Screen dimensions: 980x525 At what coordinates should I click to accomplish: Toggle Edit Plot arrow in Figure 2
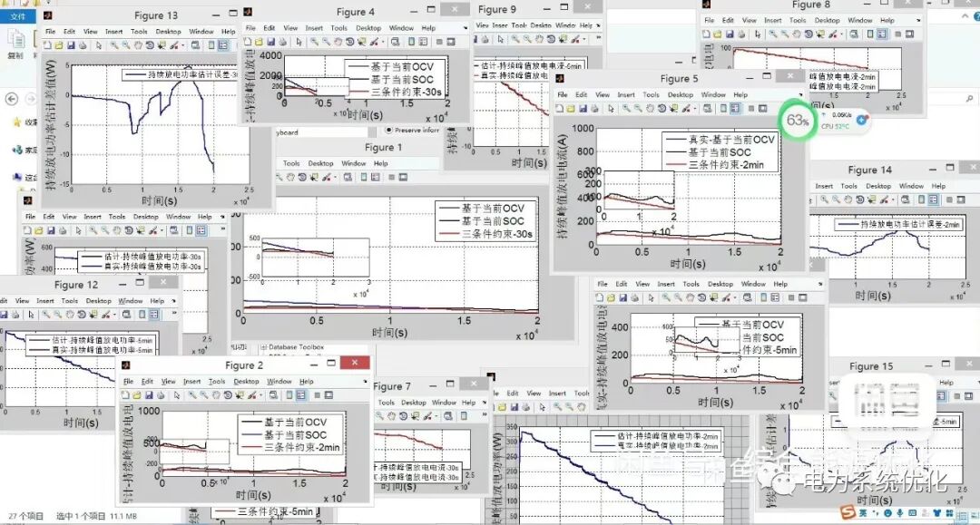(x=177, y=395)
